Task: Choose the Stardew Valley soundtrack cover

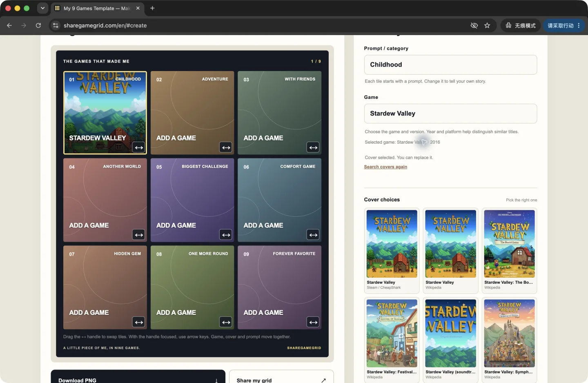Action: 450,340
